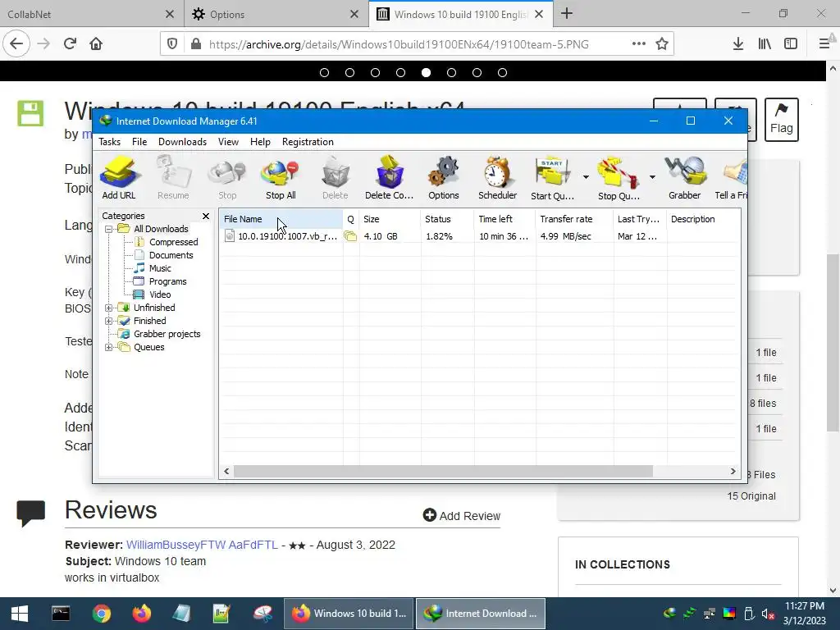Open Command Prompt taskbar icon
Image resolution: width=840 pixels, height=630 pixels.
tap(61, 614)
